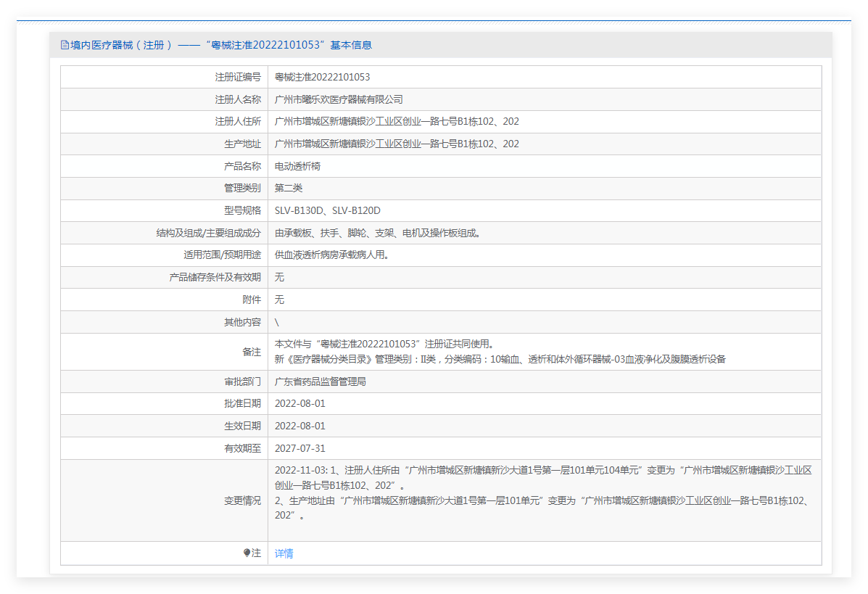The width and height of the screenshot is (868, 594).
Task: Click the 型号规格 label
Action: coord(242,210)
